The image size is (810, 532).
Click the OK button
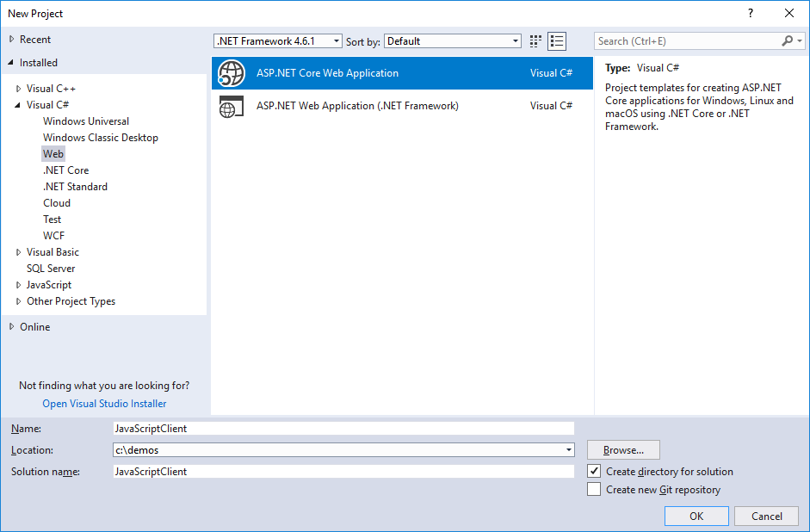tap(696, 516)
